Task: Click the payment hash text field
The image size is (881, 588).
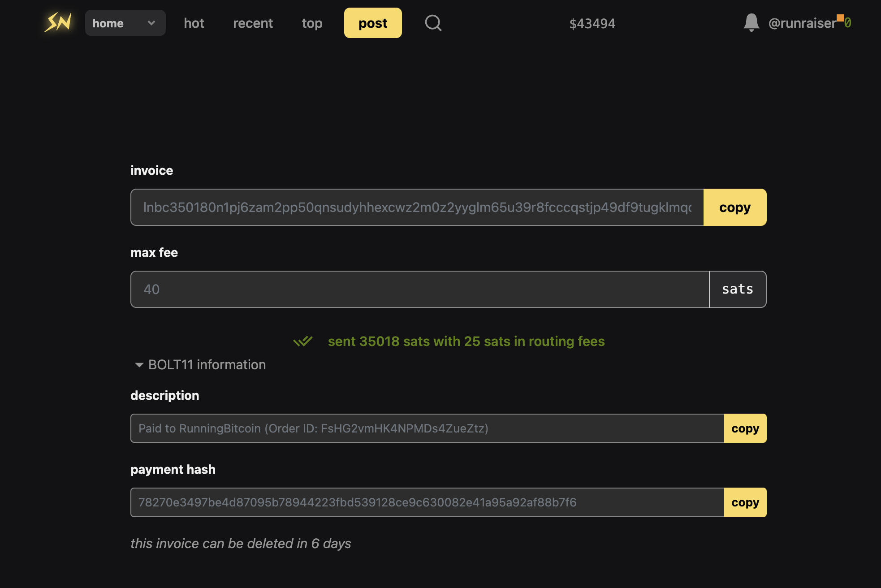Action: [x=427, y=502]
